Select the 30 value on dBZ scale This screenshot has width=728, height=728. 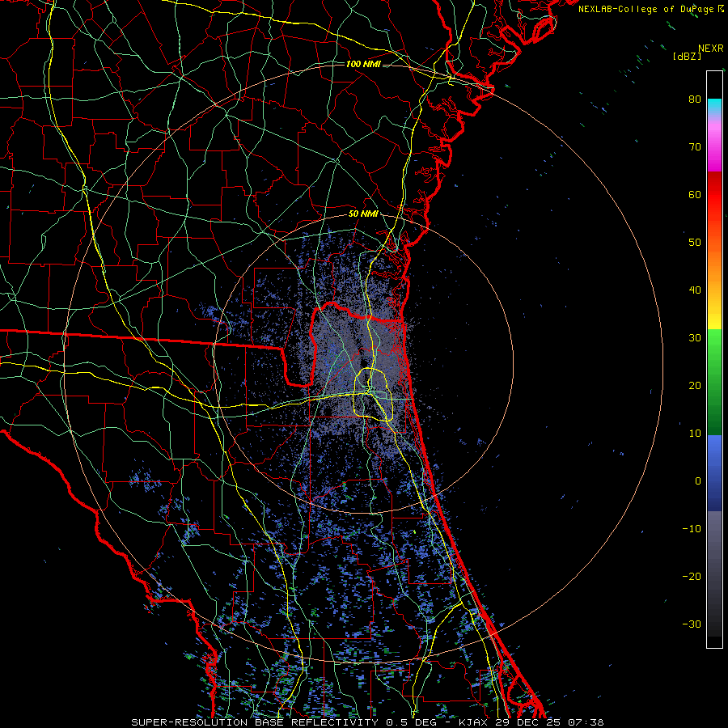(695, 338)
